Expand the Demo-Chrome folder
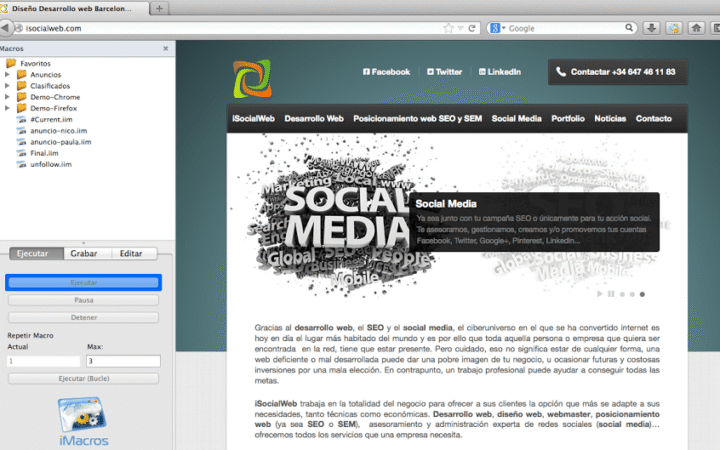Screen dimensions: 720x450 [7, 96]
